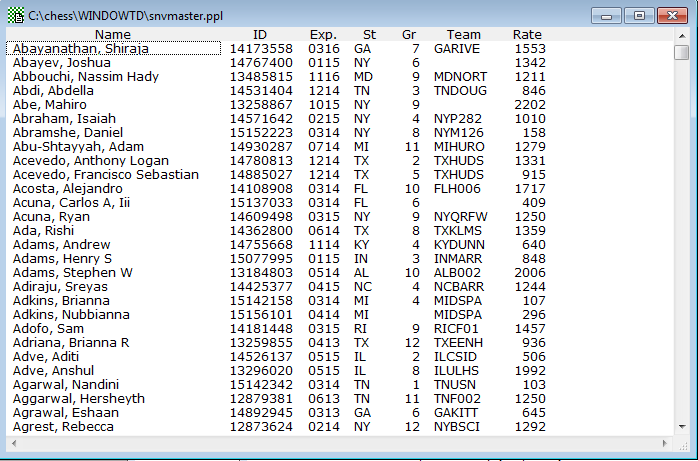
Task: Close the snvmaster.ppl window
Action: 670,16
